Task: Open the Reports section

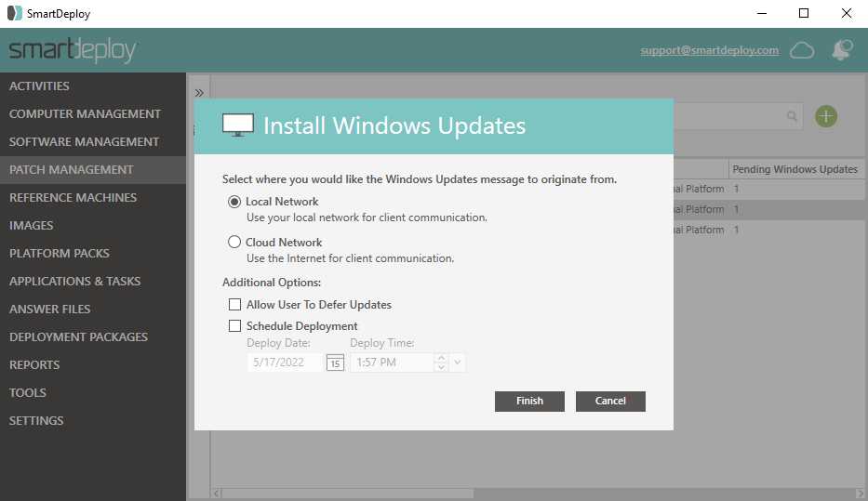Action: 34,365
